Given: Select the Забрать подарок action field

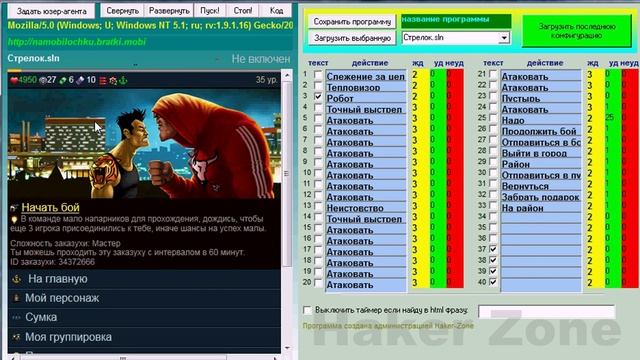Looking at the screenshot, I should coord(541,197).
